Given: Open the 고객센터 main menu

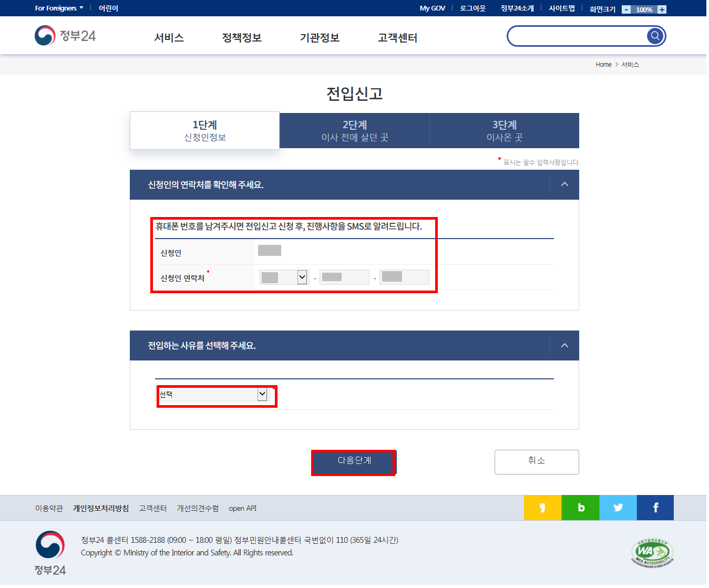Looking at the screenshot, I should (x=397, y=38).
